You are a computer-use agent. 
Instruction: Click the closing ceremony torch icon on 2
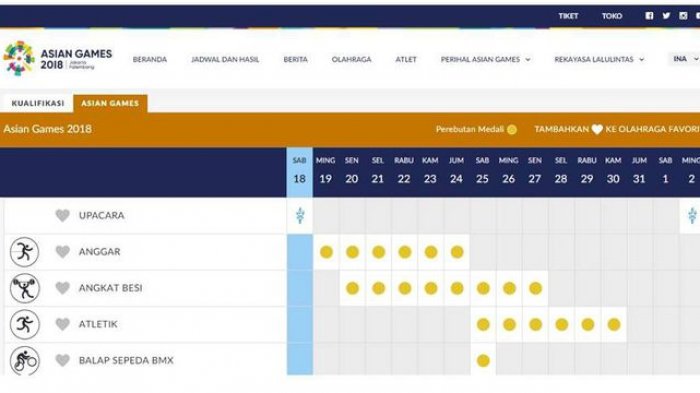(692, 215)
